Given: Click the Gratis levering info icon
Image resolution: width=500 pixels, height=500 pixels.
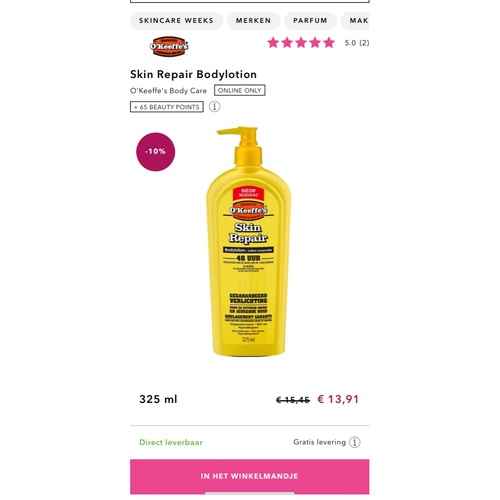Looking at the screenshot, I should (355, 442).
